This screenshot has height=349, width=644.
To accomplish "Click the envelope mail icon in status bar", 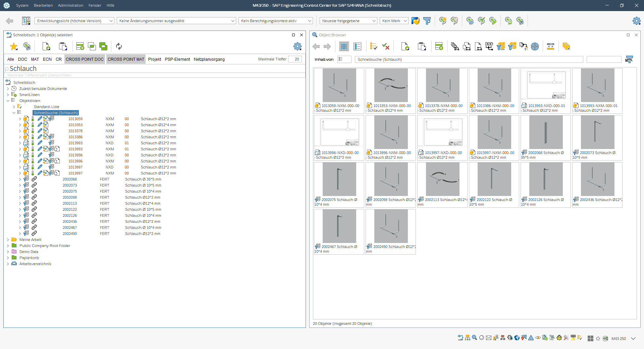I will pyautogui.click(x=489, y=338).
